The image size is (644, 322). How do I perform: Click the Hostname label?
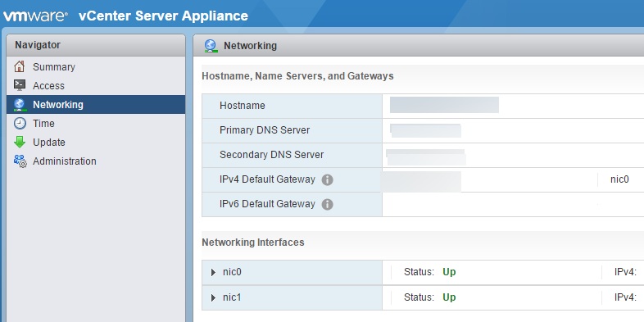(x=243, y=106)
